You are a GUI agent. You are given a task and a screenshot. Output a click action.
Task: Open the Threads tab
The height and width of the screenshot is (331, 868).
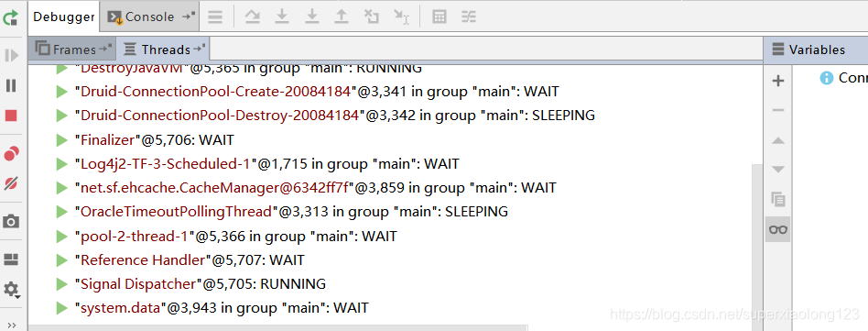(x=163, y=50)
